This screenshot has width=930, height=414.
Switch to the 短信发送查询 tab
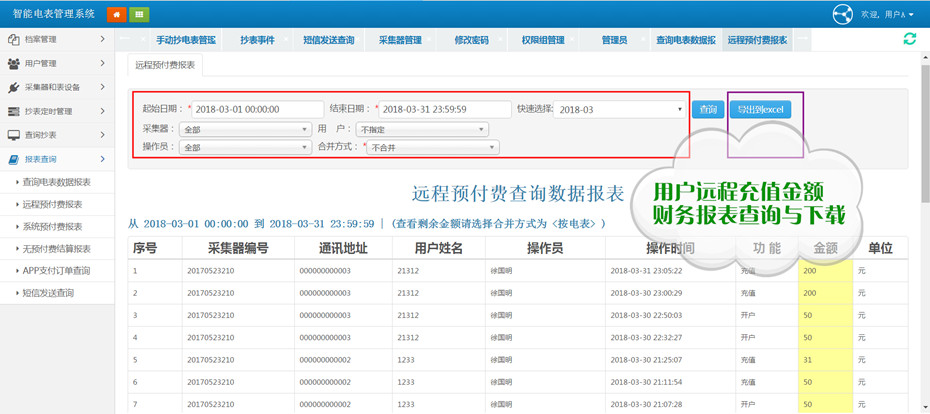tap(328, 40)
